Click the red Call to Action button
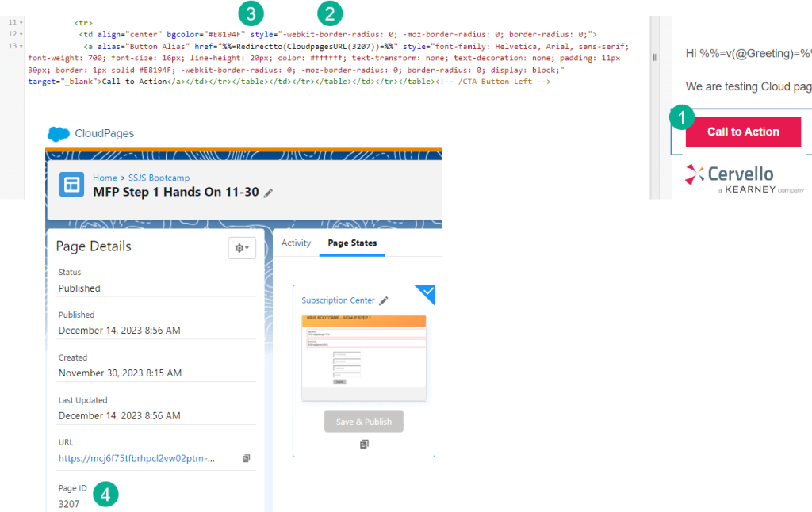 (x=743, y=132)
